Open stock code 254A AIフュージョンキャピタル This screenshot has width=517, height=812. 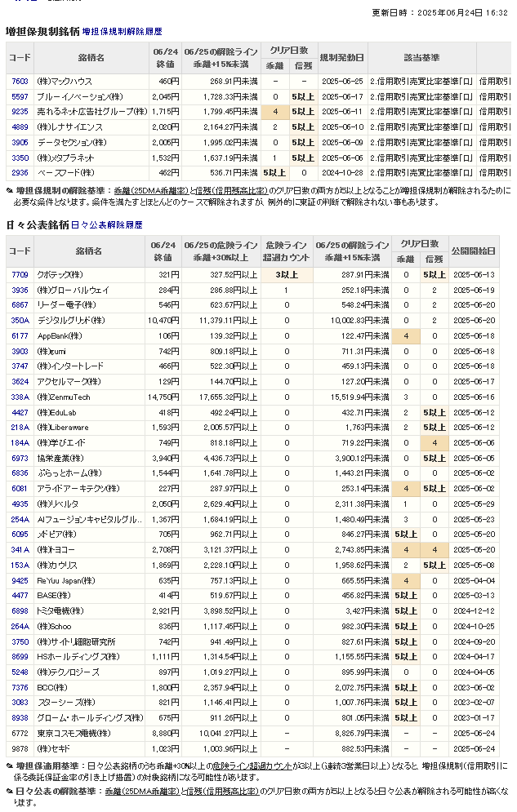[x=20, y=519]
